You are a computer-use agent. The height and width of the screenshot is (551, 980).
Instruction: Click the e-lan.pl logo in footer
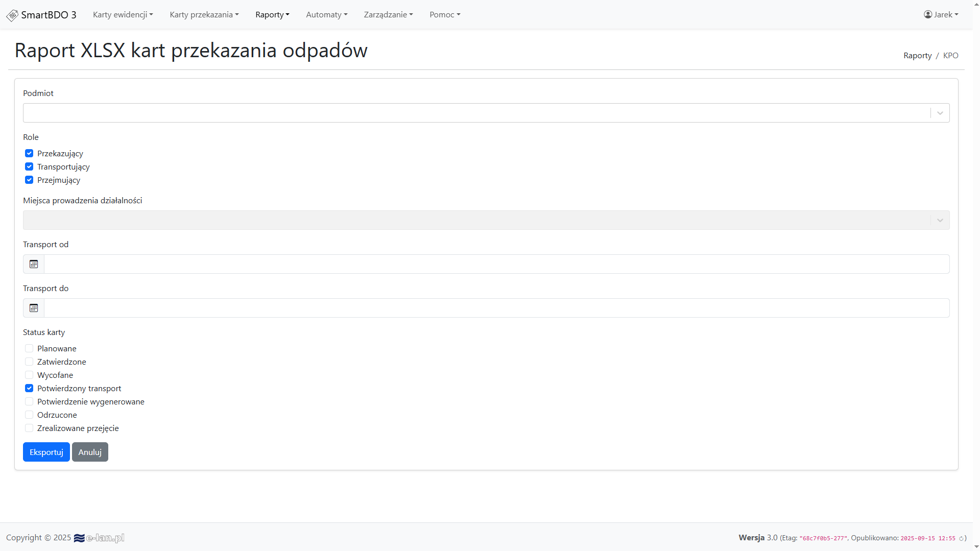pos(100,538)
